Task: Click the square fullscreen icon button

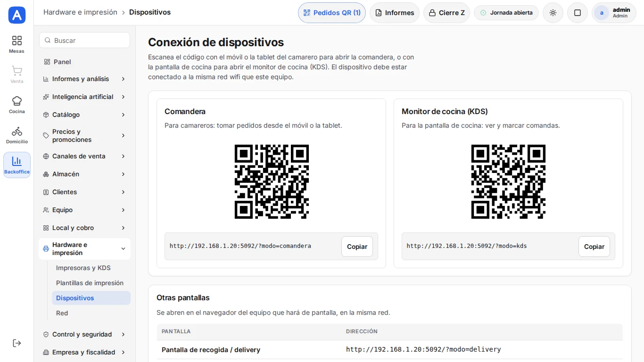Action: tap(578, 13)
